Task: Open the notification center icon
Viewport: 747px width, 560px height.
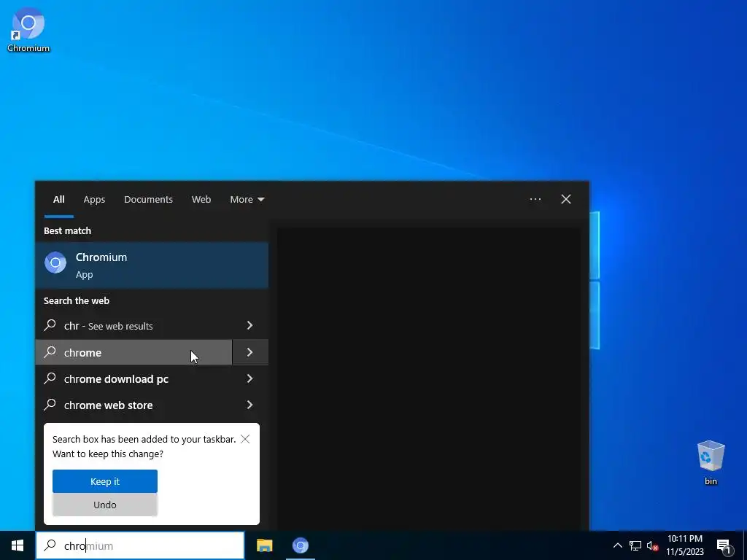Action: tap(724, 546)
